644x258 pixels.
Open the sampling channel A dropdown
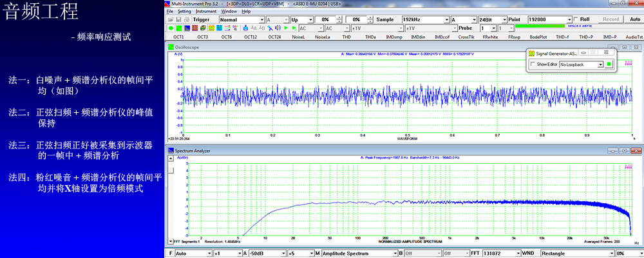point(464,19)
